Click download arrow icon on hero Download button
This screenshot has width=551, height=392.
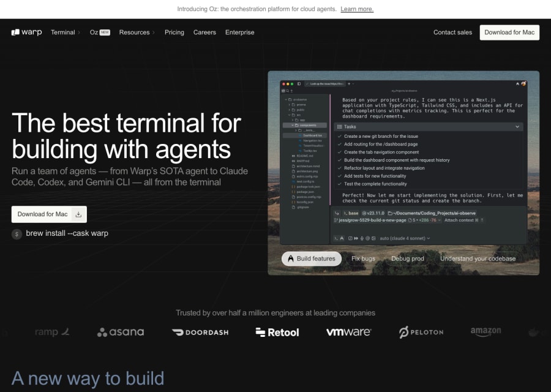click(x=79, y=214)
